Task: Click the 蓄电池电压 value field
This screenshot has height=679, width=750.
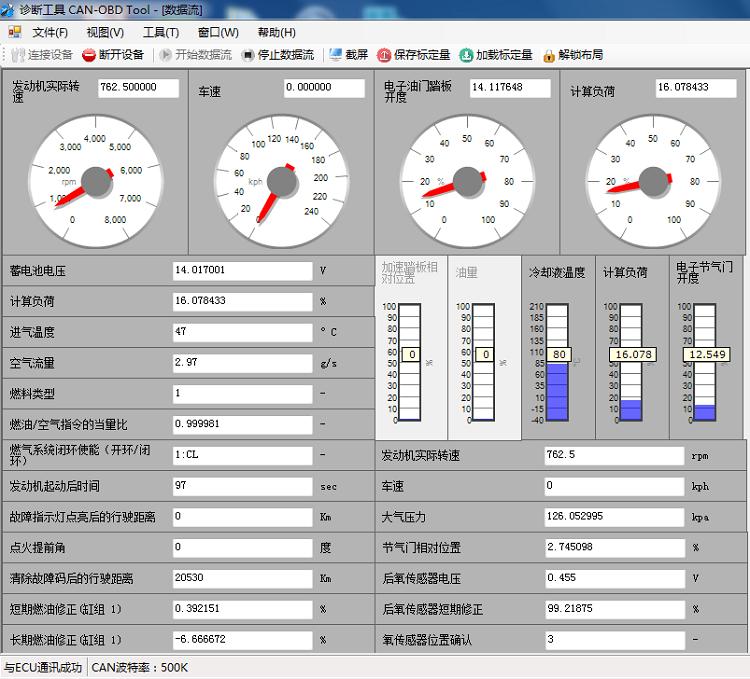Action: [241, 270]
